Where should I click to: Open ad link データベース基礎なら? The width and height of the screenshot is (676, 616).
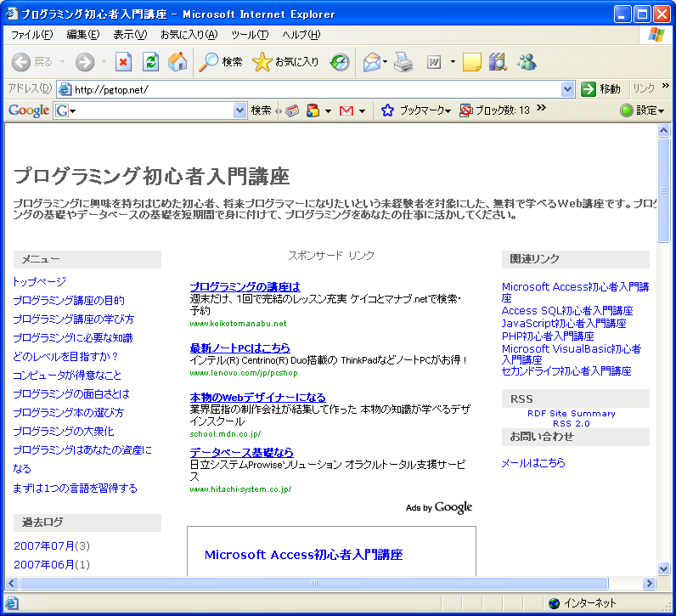pyautogui.click(x=241, y=452)
